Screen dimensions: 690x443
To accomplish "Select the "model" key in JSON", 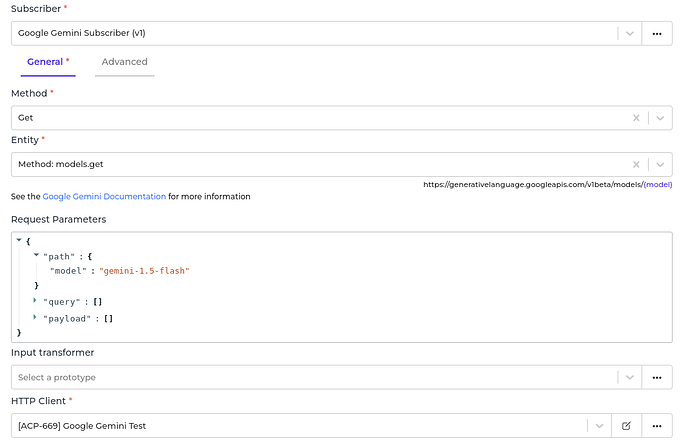I will tap(68, 271).
